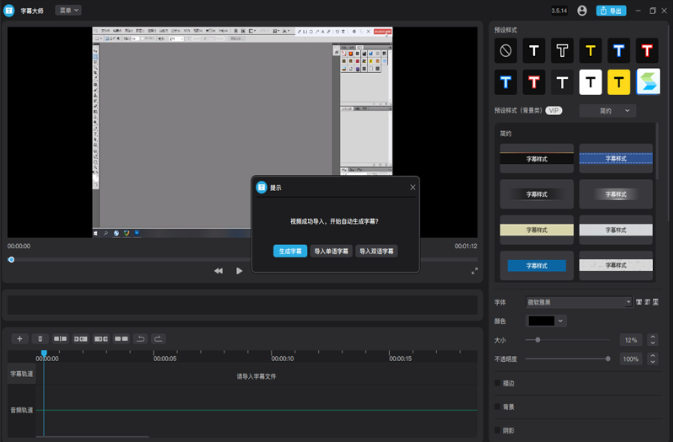Click the undo arrow in timeline toolbar
673x442 pixels.
pyautogui.click(x=140, y=339)
